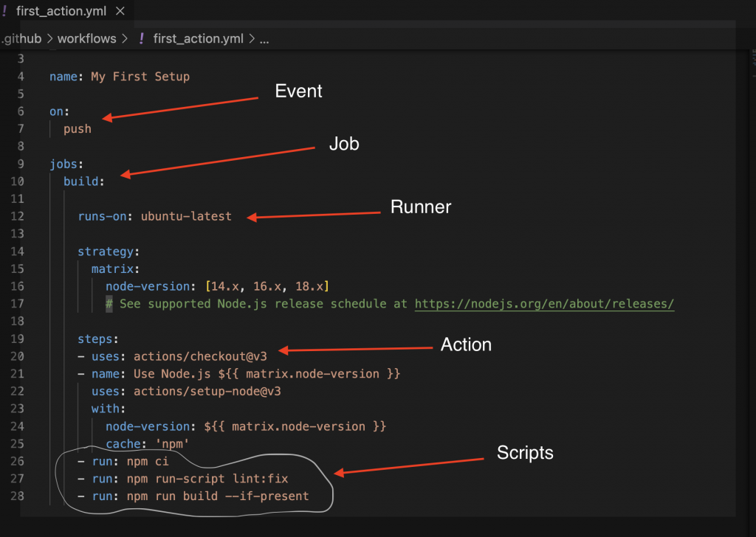Open the .github breadcrumb folder
This screenshot has width=756, height=537.
pos(21,38)
